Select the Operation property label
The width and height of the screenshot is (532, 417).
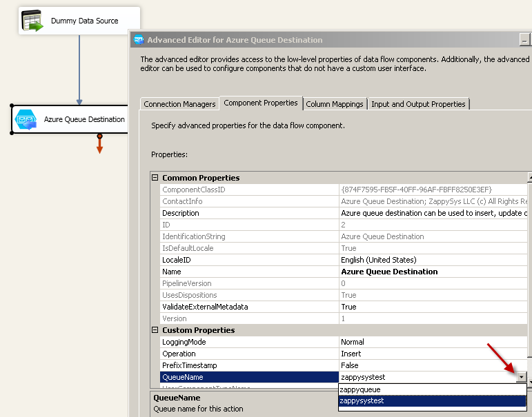click(x=179, y=354)
